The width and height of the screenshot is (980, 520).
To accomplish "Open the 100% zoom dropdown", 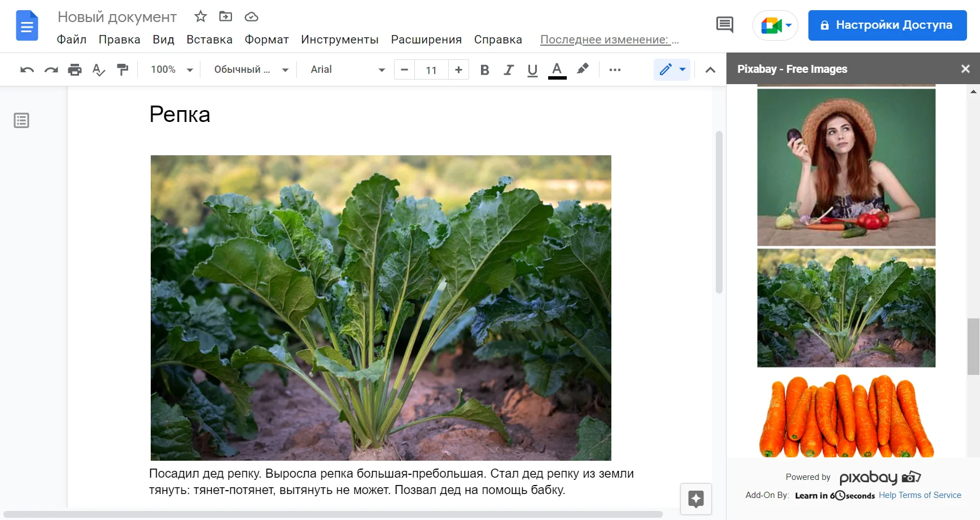I will coord(172,70).
